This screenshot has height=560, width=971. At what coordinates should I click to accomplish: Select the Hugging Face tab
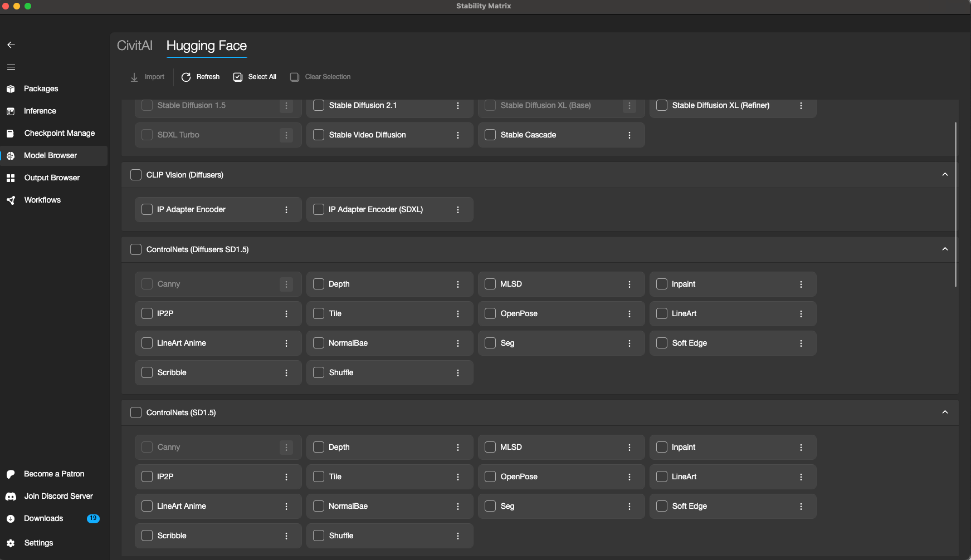206,46
